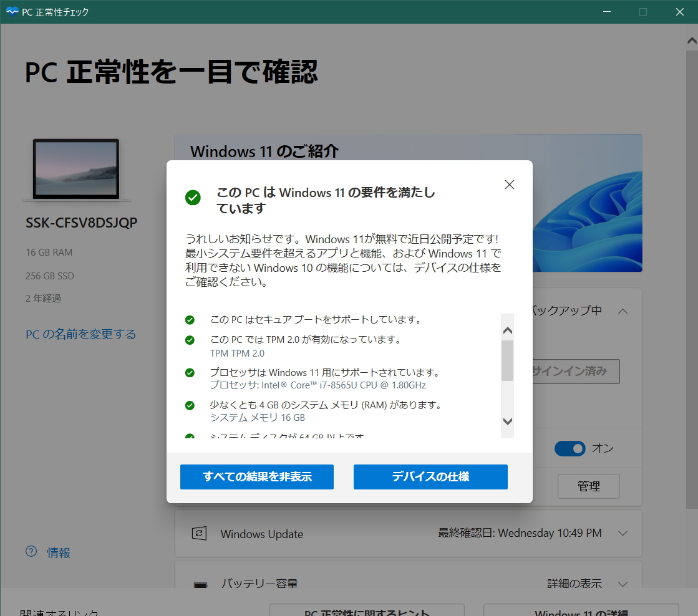Viewport: 698px width, 616px height.
Task: Click the checkmark for TPM 2.0 enabled
Action: tap(190, 340)
